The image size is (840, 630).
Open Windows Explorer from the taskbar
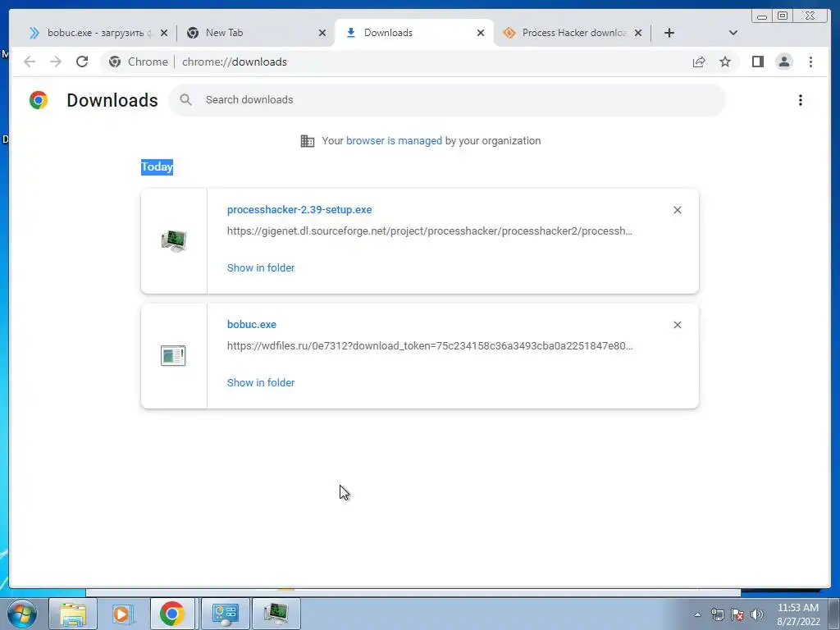[x=73, y=614]
